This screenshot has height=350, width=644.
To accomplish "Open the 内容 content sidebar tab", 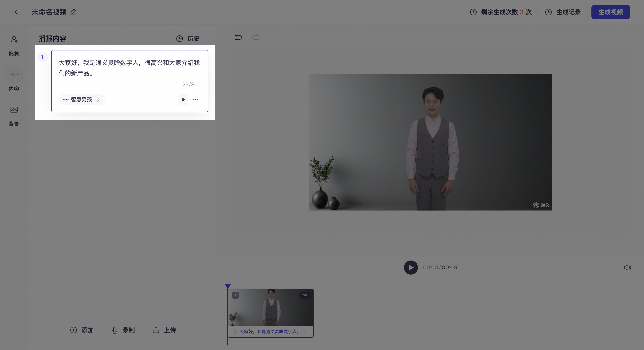I will (14, 81).
